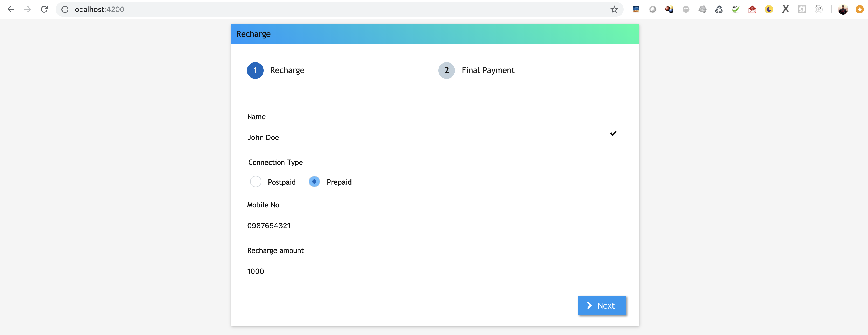Viewport: 868px width, 335px height.
Task: Click the Recharge amount input field
Action: coord(435,271)
